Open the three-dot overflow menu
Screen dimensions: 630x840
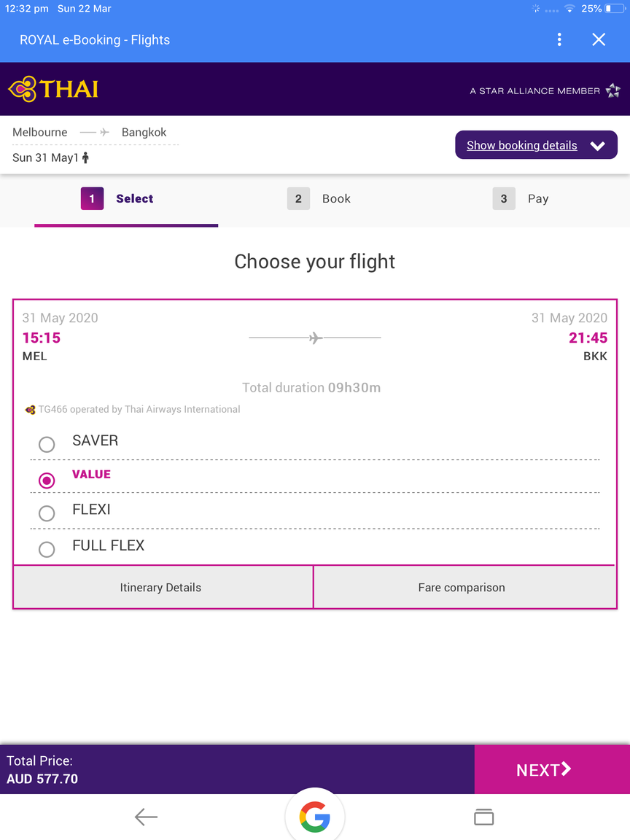[559, 39]
